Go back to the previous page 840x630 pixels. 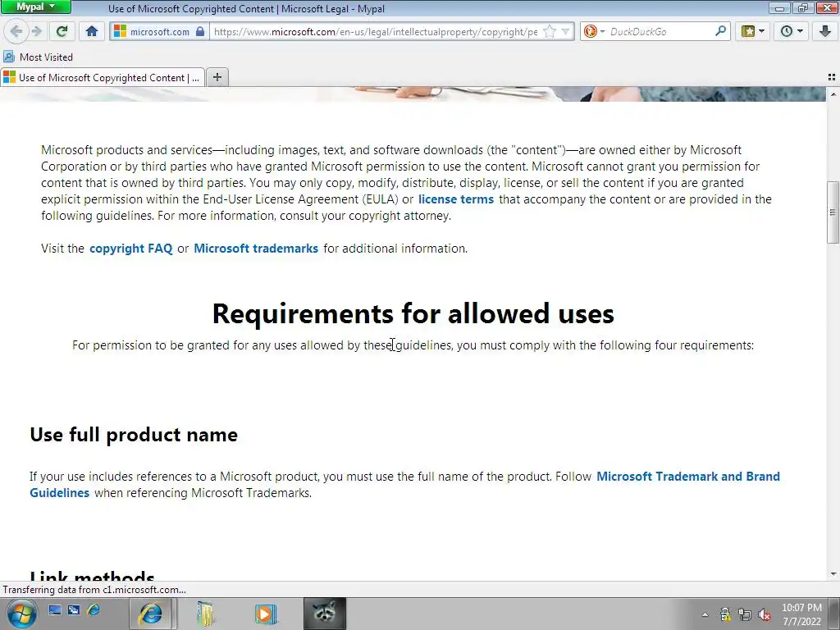tap(16, 31)
